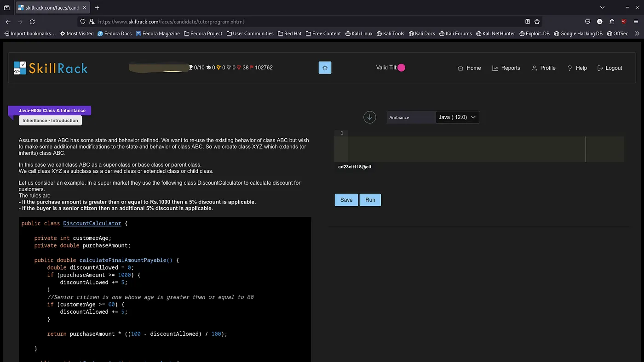The height and width of the screenshot is (362, 644).
Task: Open Most Visited bookmarks folder
Action: click(76, 34)
